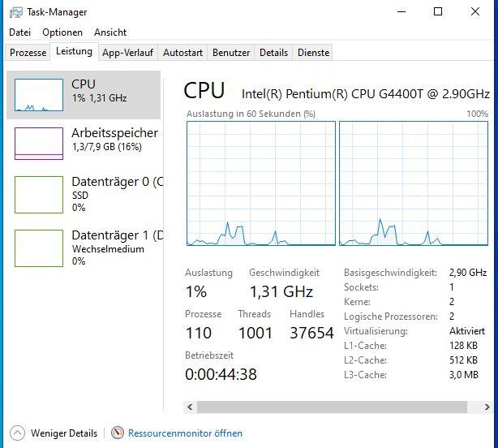Open the Benutzer tab
The image size is (498, 448).
pyautogui.click(x=231, y=53)
